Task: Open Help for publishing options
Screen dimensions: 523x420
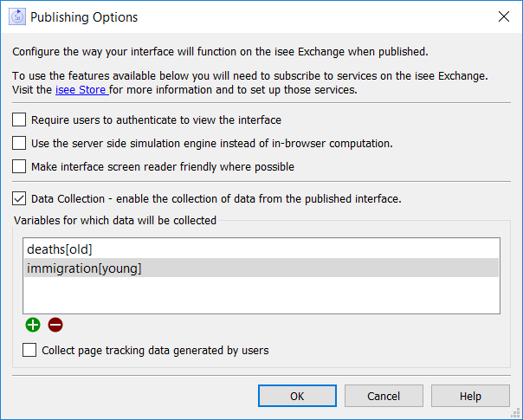Action: click(470, 396)
